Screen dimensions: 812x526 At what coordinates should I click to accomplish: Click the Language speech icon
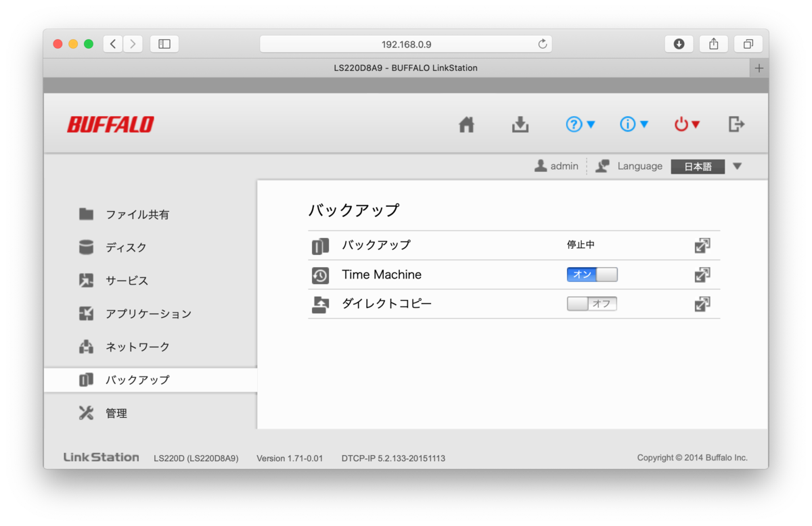(x=602, y=166)
